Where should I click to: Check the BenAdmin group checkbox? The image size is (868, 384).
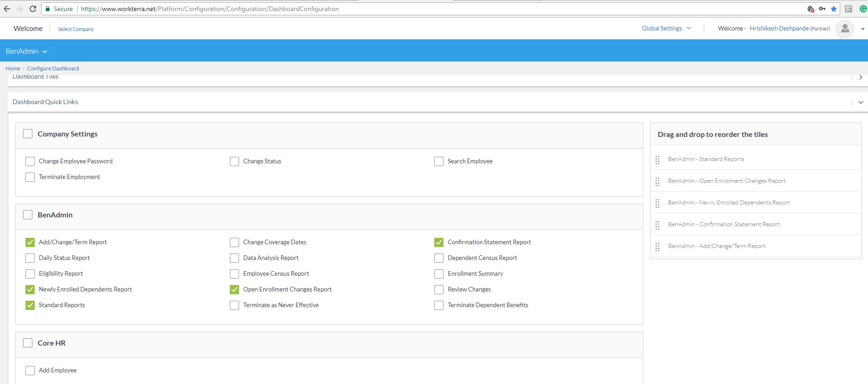click(x=28, y=215)
